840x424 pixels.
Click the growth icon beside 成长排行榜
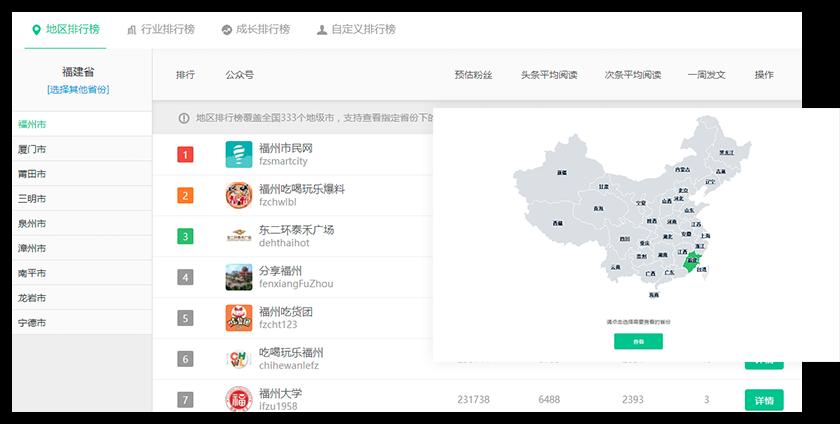point(227,30)
